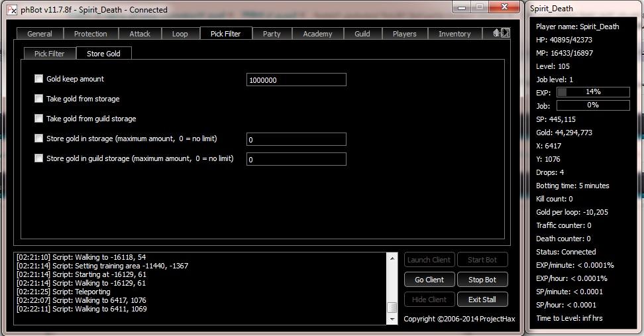
Task: Select the Players tab
Action: tap(405, 34)
